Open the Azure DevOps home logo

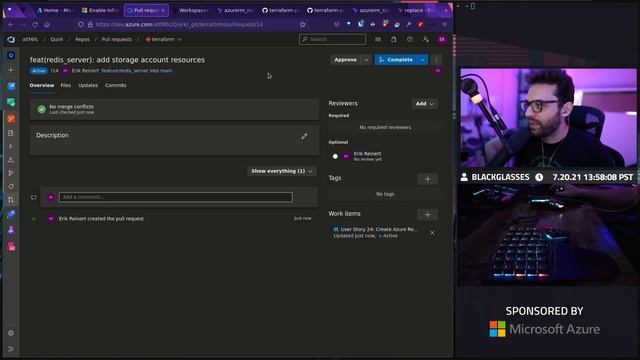click(x=11, y=40)
